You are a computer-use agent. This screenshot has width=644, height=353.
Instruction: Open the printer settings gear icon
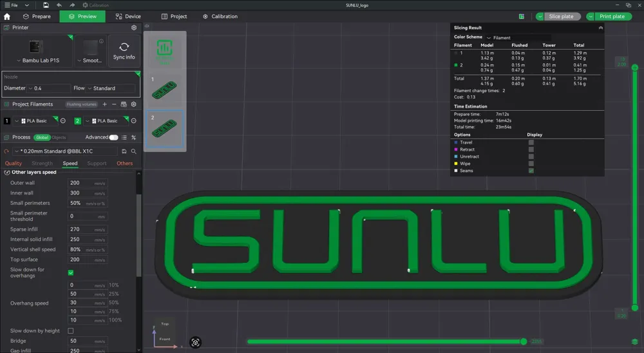(134, 28)
